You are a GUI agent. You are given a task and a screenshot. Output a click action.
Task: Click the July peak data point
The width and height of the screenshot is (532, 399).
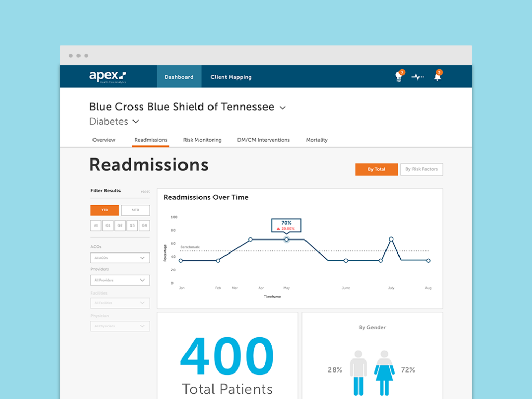pyautogui.click(x=391, y=239)
